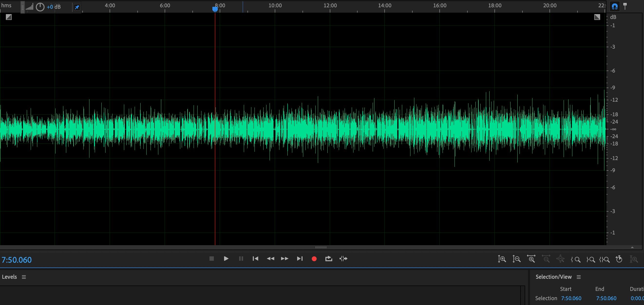Move playhead to previous marker
644x305 pixels.
255,259
